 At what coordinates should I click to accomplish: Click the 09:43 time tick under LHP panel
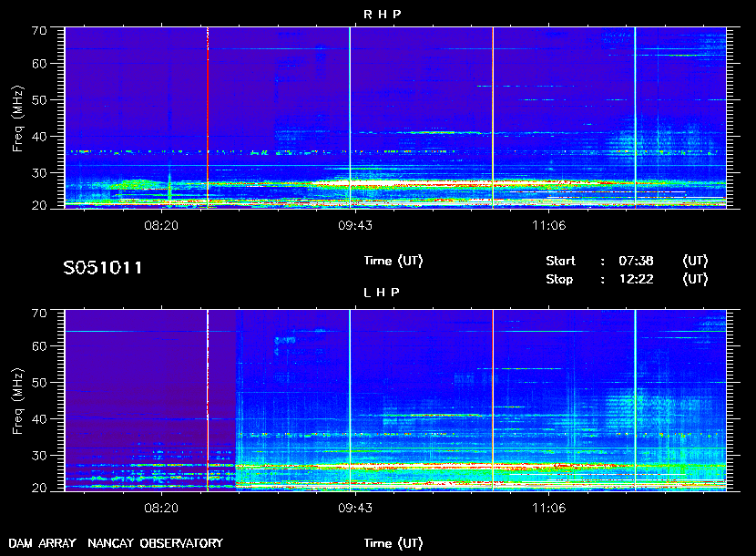355,508
